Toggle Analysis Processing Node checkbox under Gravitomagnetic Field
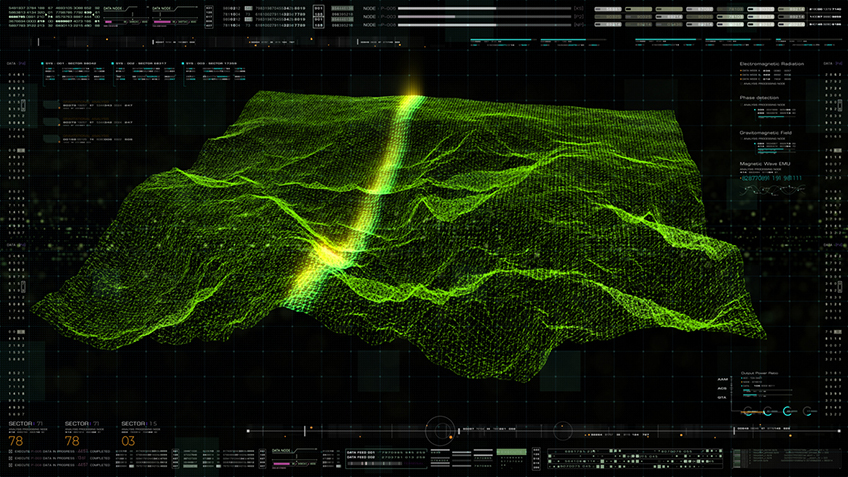The image size is (848, 477). click(741, 139)
